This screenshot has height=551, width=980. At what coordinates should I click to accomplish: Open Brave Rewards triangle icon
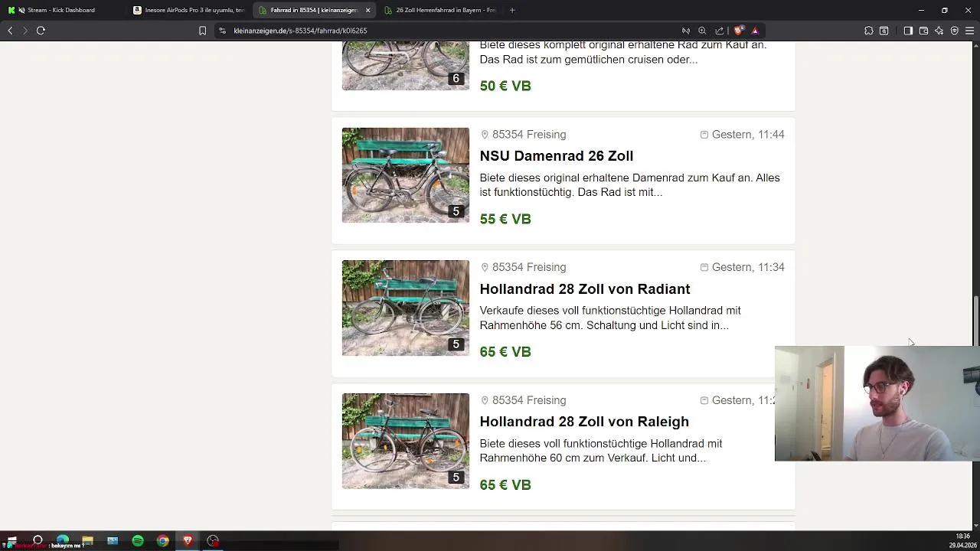(x=755, y=31)
